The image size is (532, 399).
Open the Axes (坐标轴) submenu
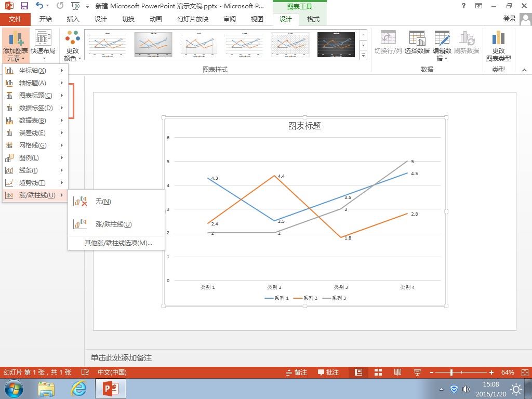click(35, 71)
